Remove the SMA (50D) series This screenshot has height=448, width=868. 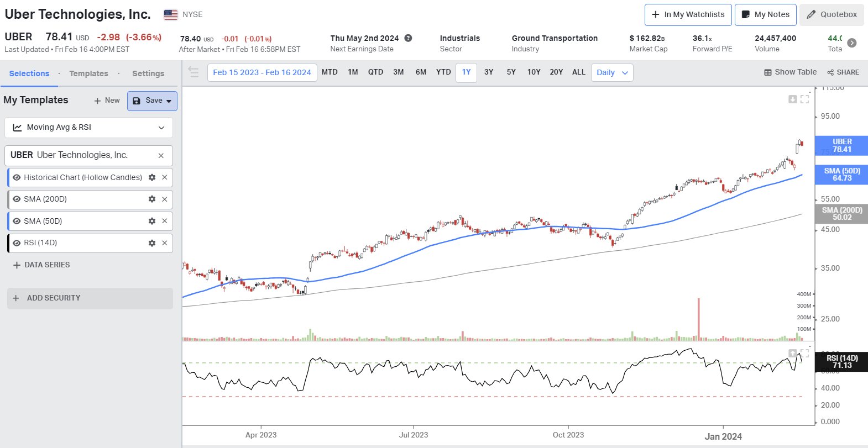tap(164, 221)
